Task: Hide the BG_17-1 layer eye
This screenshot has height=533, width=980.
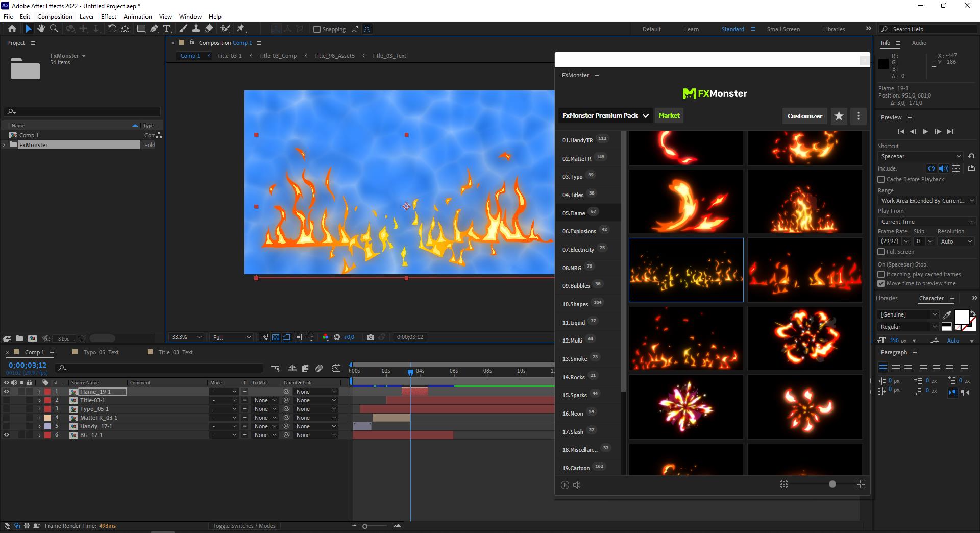Action: coord(7,435)
